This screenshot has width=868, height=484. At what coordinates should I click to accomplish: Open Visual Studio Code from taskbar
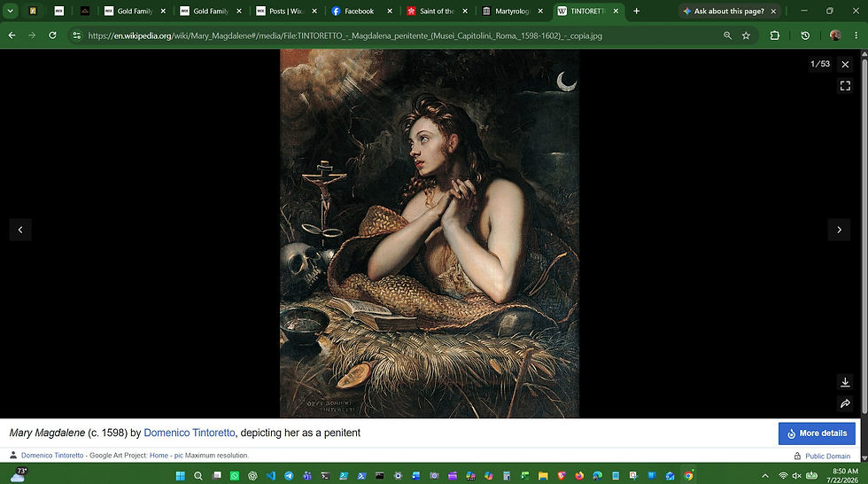pyautogui.click(x=271, y=476)
